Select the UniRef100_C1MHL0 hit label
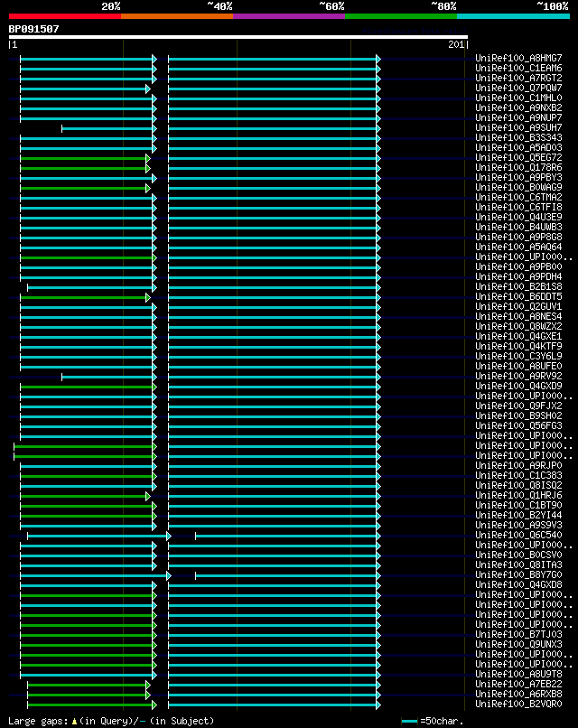The width and height of the screenshot is (578, 728). click(518, 98)
